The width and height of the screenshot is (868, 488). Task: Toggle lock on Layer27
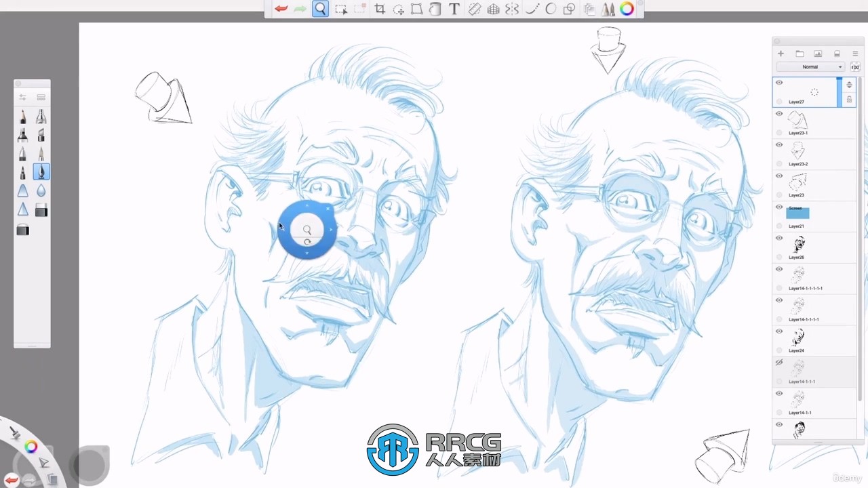(849, 100)
